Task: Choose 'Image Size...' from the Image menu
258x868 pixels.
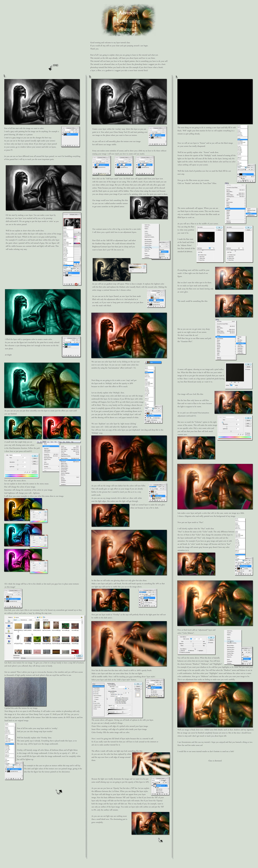Action: 51,454
